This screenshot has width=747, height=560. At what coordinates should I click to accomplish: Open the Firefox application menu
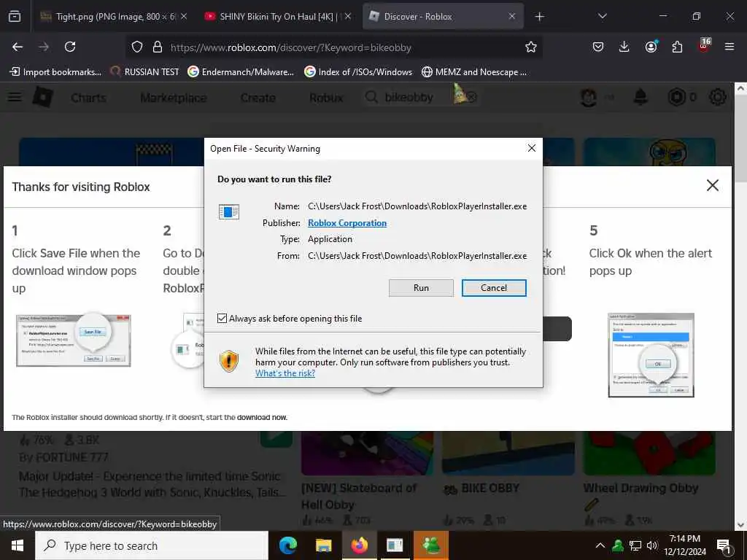[x=729, y=47]
